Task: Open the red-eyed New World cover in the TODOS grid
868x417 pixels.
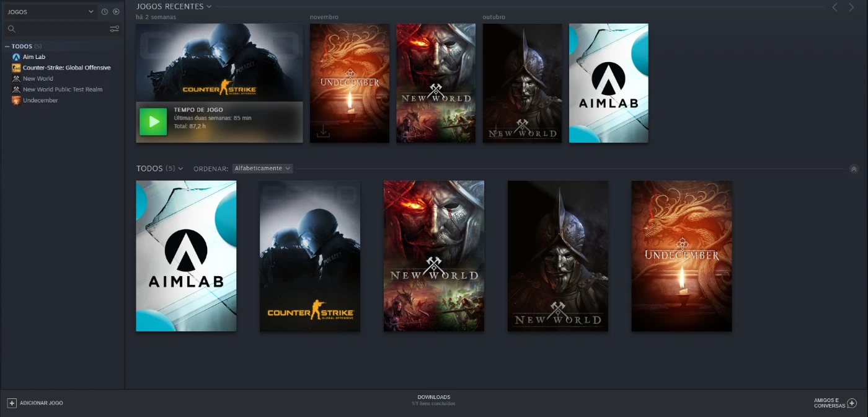Action: click(x=434, y=256)
